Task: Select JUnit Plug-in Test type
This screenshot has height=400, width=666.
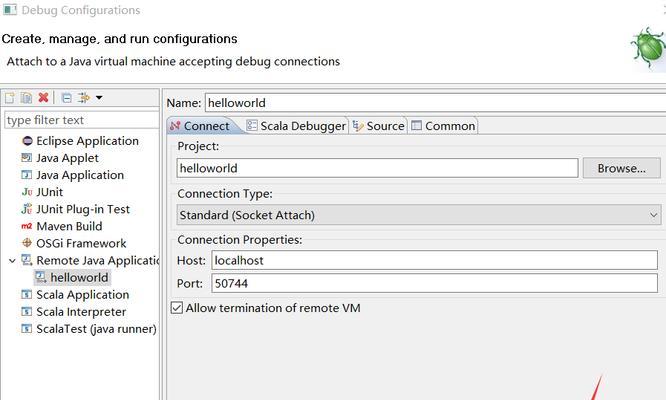Action: [x=83, y=209]
